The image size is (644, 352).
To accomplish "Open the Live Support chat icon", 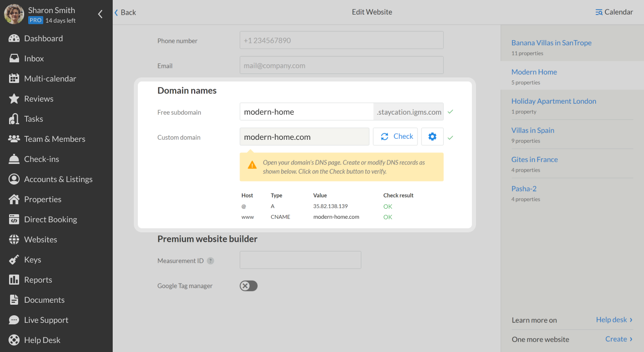I will pos(14,320).
